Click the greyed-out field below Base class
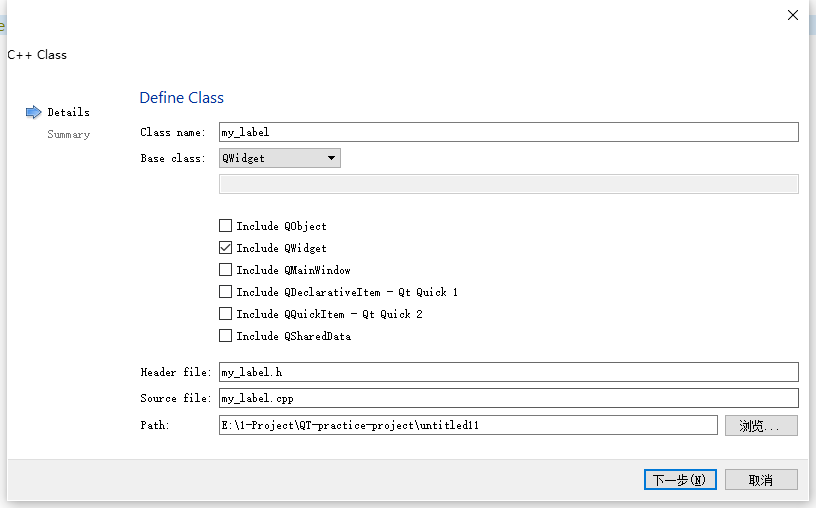816x508 pixels. point(508,184)
